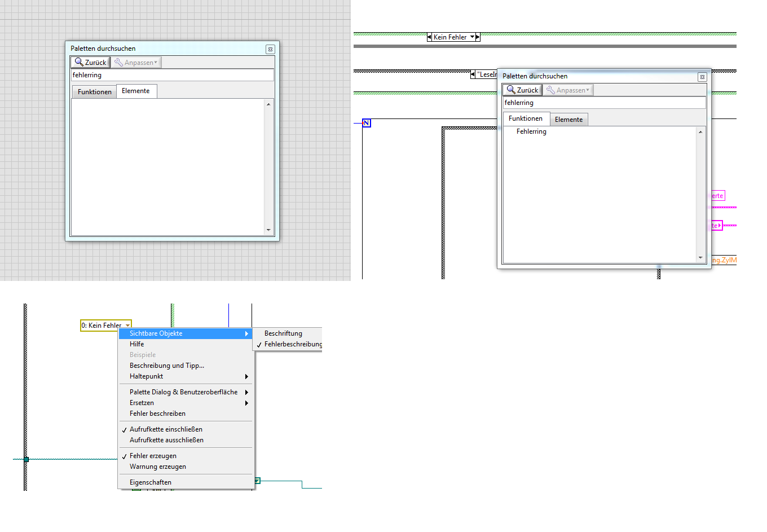Open Anpassen dropdown in front panel palette

(x=136, y=63)
